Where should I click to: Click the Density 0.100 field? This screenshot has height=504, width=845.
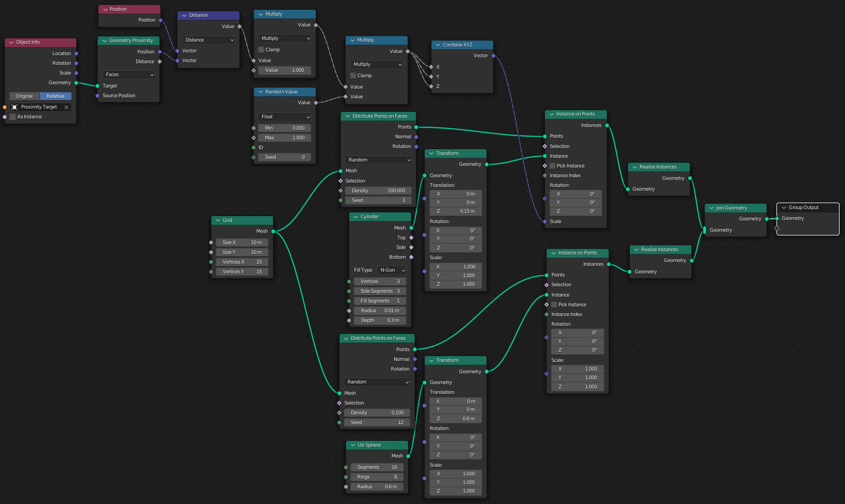click(x=377, y=413)
